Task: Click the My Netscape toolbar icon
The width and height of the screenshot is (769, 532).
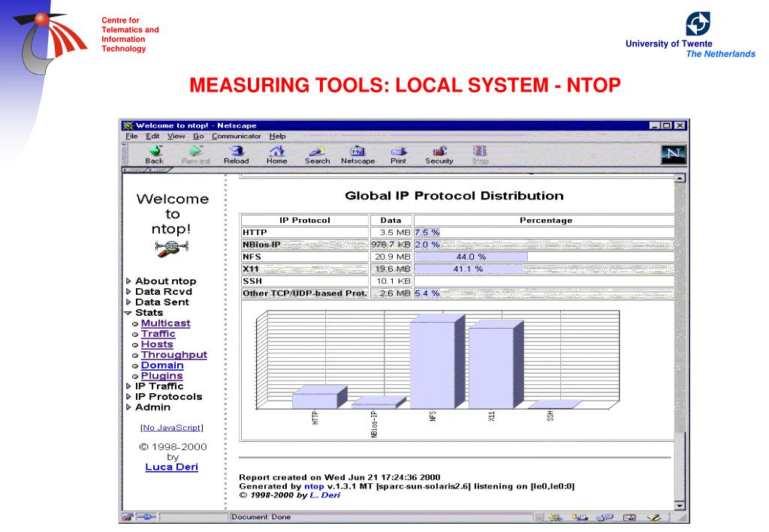Action: 357,155
